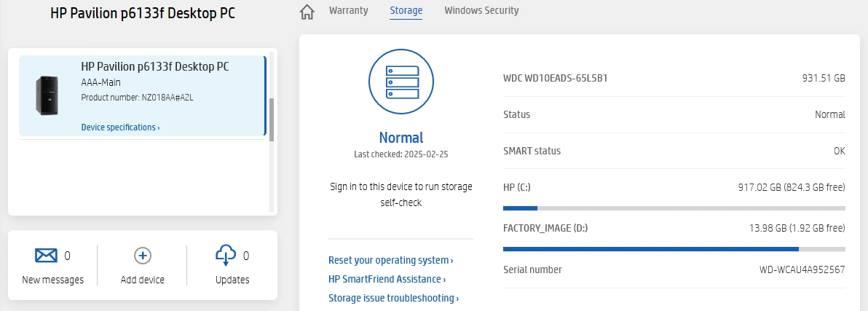Click the Add device plus icon

pos(143,256)
